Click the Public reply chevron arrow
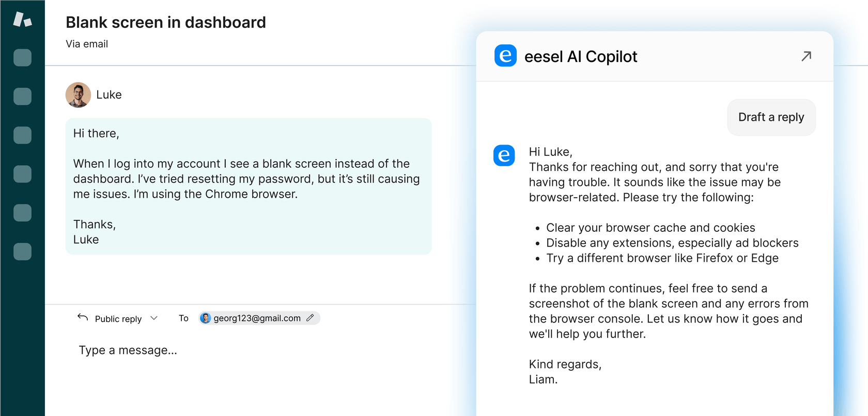This screenshot has width=868, height=416. click(x=154, y=318)
